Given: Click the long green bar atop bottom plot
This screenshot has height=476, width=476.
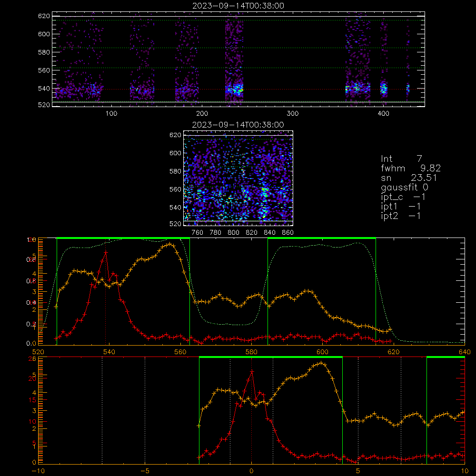Looking at the screenshot, I should (x=271, y=357).
